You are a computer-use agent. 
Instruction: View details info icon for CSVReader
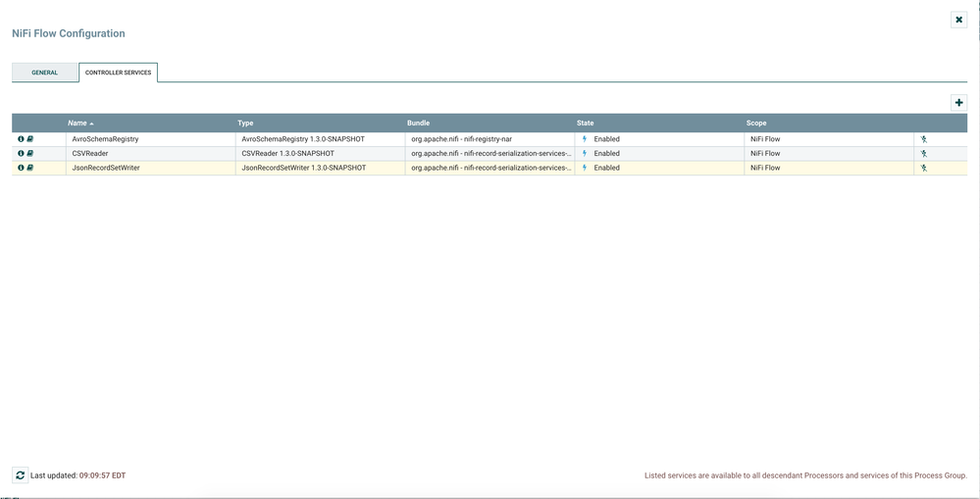(x=21, y=153)
